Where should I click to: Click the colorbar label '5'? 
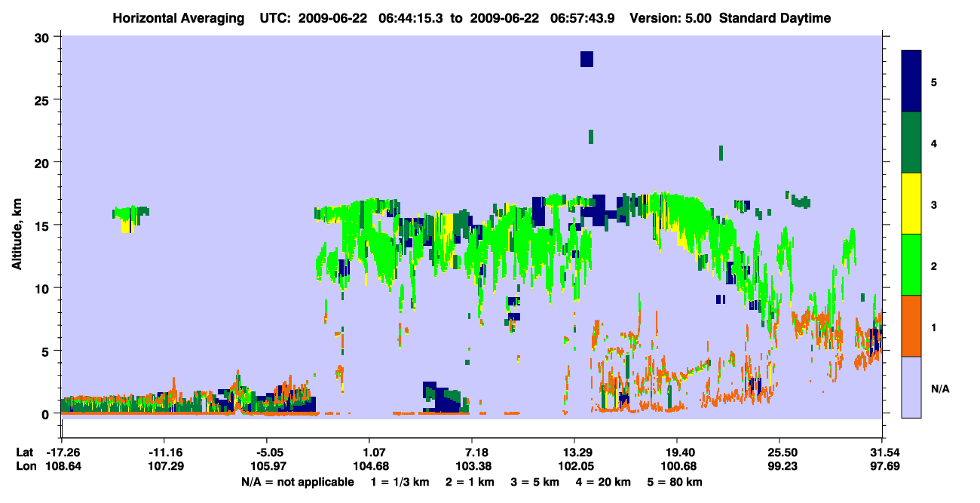(x=934, y=81)
